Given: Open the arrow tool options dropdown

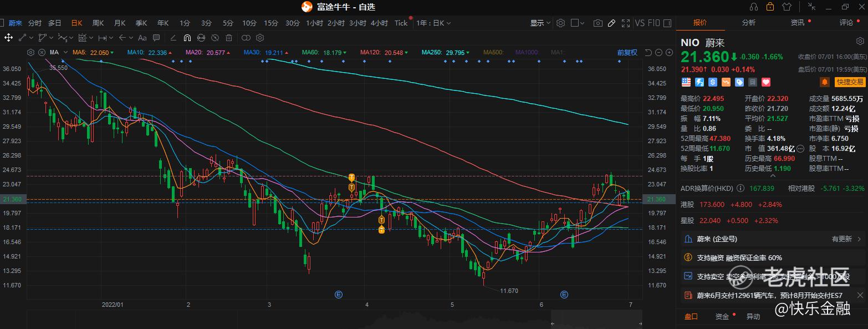Looking at the screenshot, I should pos(131,38).
